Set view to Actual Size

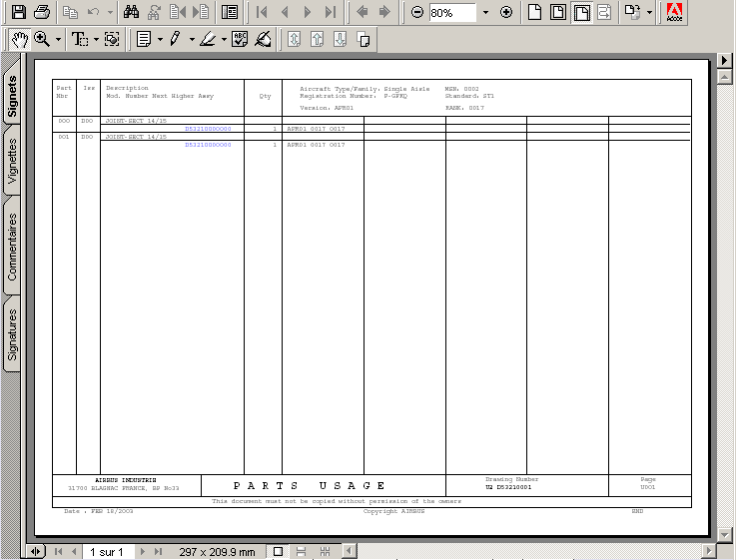click(534, 12)
